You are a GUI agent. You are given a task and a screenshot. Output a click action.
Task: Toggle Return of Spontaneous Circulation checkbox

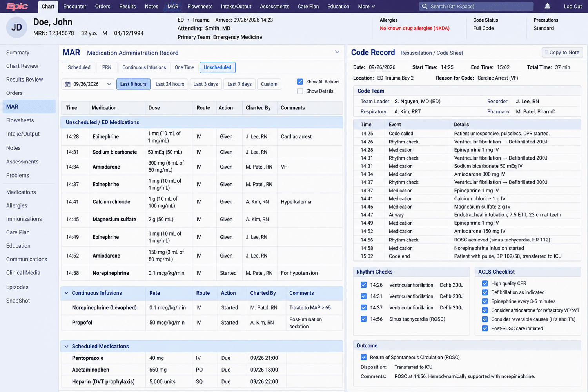click(x=363, y=357)
